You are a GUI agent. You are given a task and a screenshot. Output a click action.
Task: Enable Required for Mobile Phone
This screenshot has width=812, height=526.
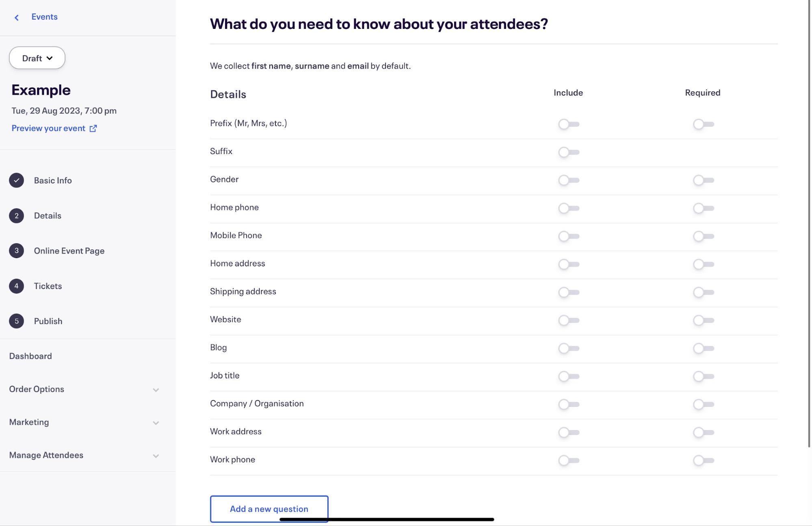(x=704, y=237)
